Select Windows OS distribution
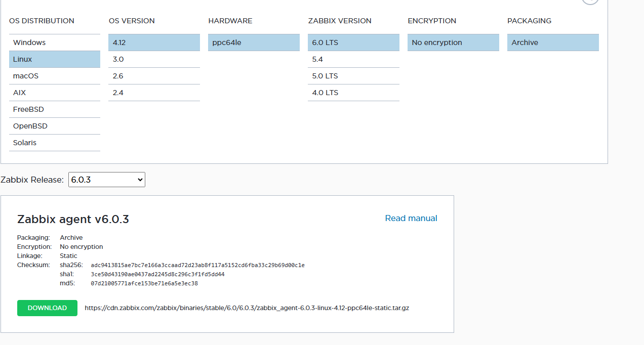This screenshot has height=345, width=644. [55, 42]
